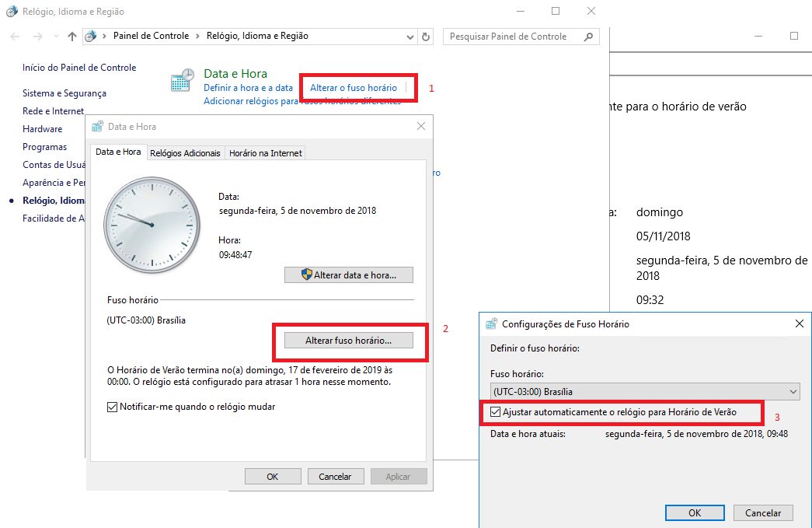Switch to the Horário na Internet tab
The width and height of the screenshot is (812, 528).
(266, 153)
